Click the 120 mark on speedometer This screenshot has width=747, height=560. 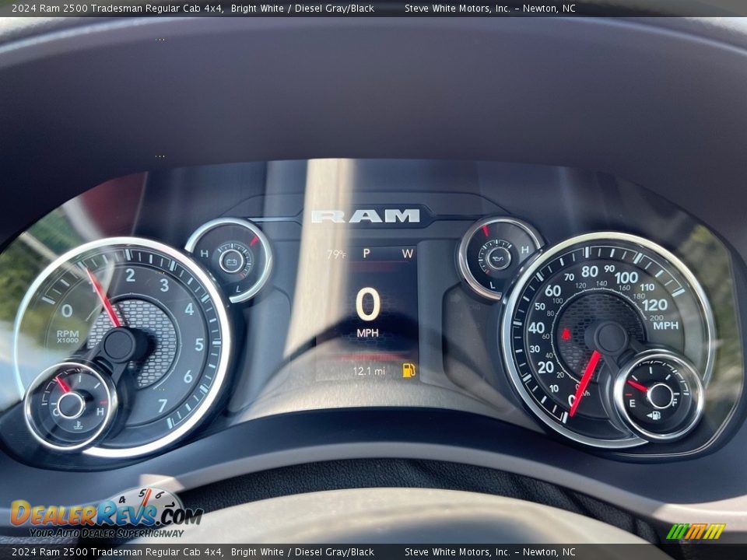click(x=654, y=305)
